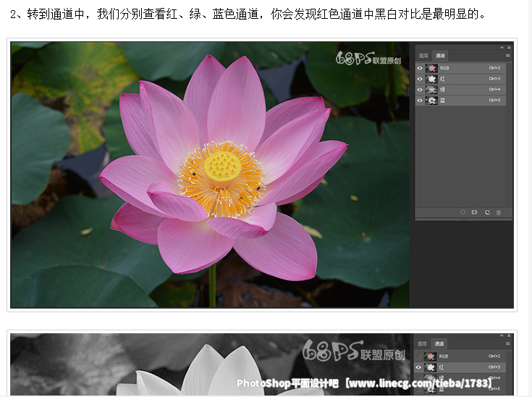Viewport: 532px width, 397px height.
Task: Hide the 红 channel eye in lower panel
Action: pos(418,367)
